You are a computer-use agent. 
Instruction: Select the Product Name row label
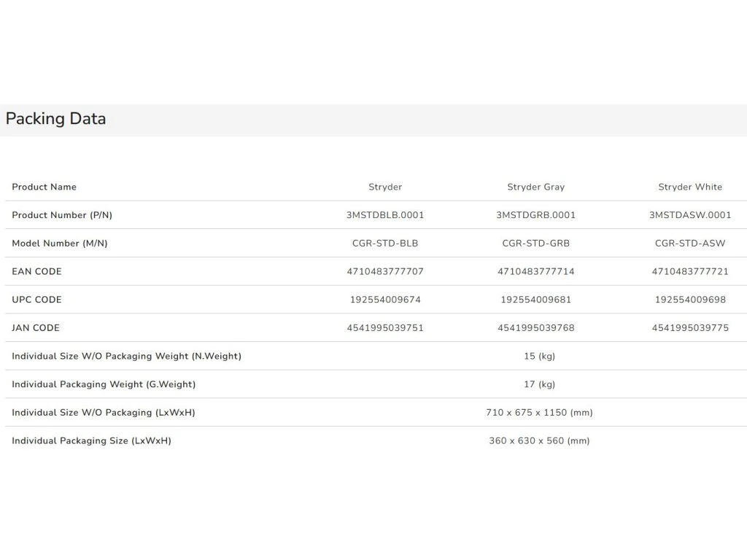point(44,187)
